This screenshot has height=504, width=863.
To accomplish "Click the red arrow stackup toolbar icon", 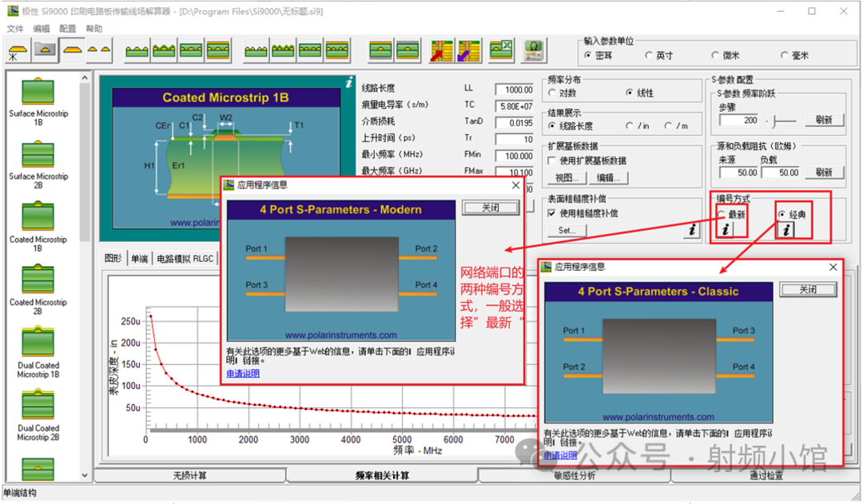I will point(442,51).
